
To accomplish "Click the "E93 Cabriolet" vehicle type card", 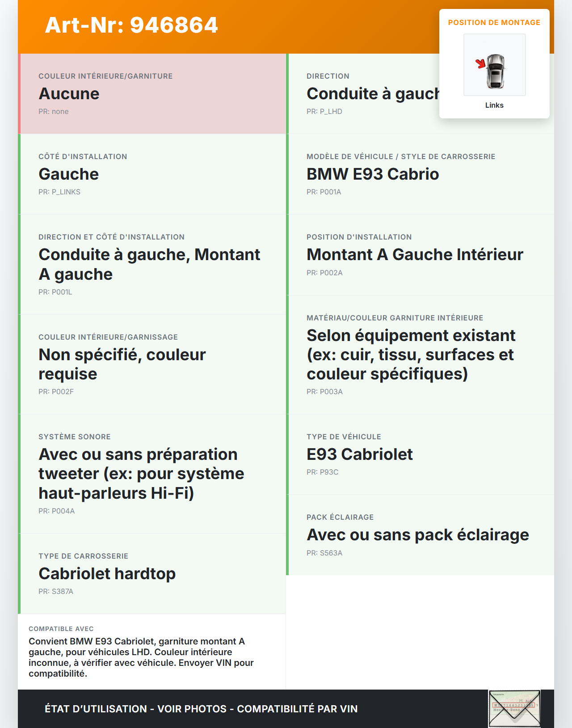I will coord(420,454).
